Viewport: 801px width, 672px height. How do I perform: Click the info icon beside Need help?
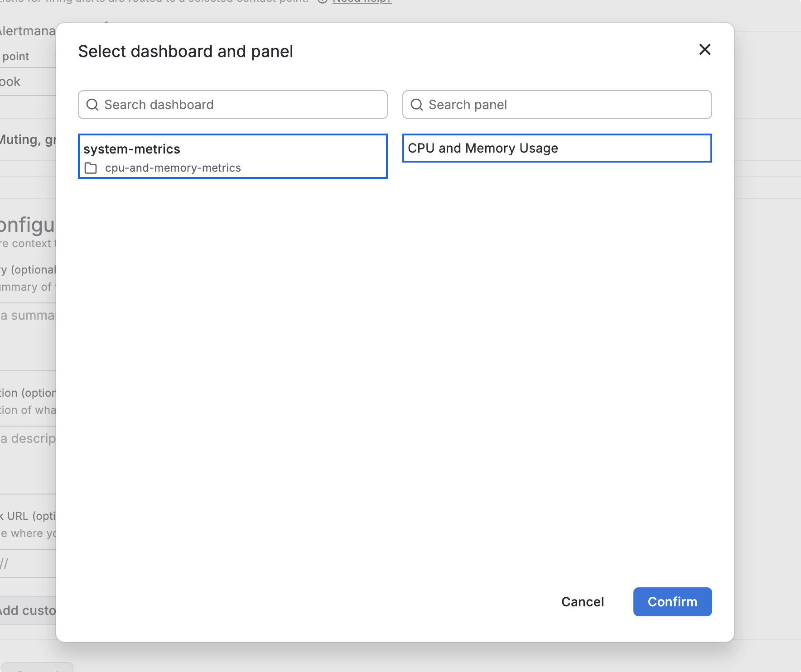(322, 1)
